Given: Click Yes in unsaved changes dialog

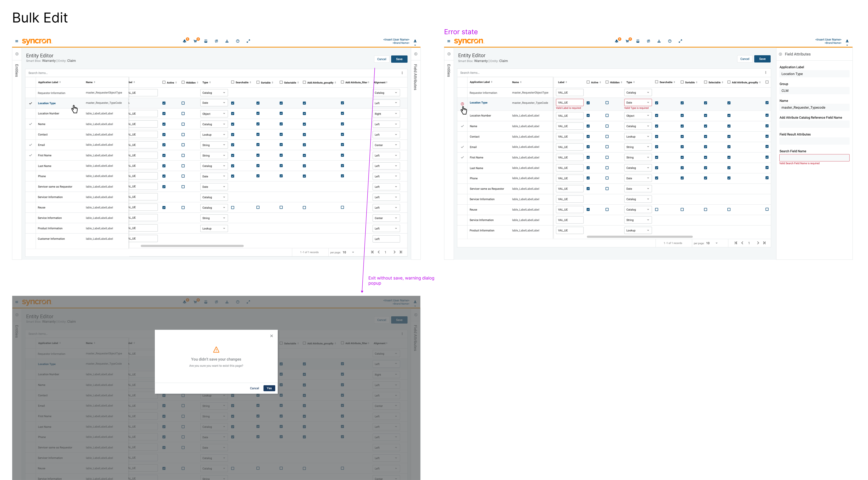Looking at the screenshot, I should (x=269, y=388).
